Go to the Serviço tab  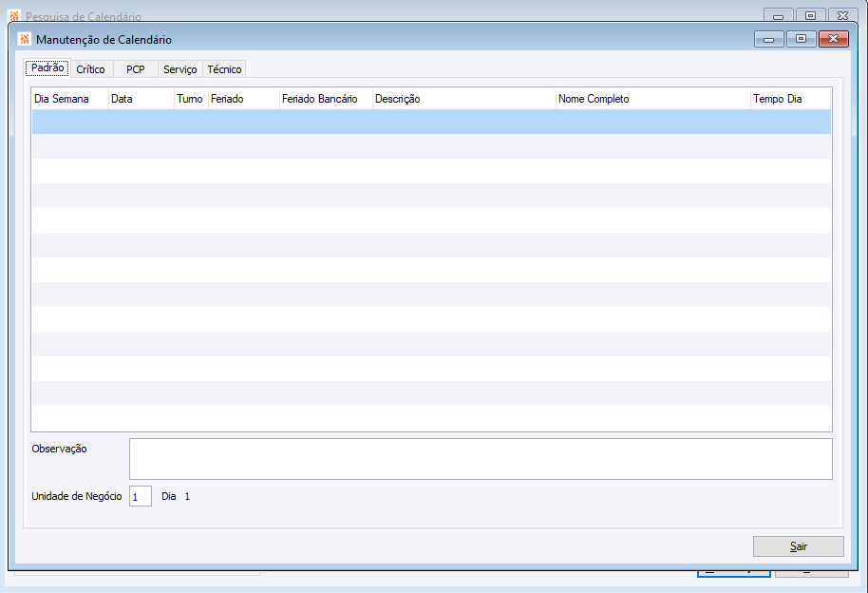point(179,69)
